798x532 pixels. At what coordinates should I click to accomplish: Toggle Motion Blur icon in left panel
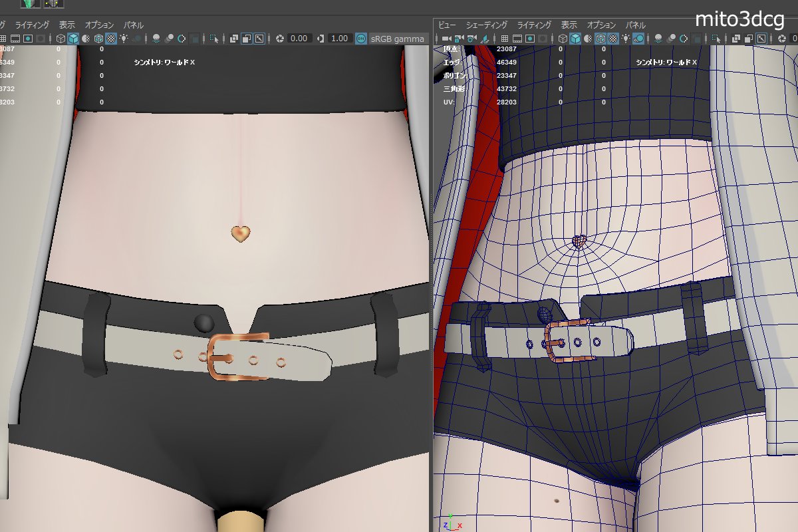click(170, 39)
